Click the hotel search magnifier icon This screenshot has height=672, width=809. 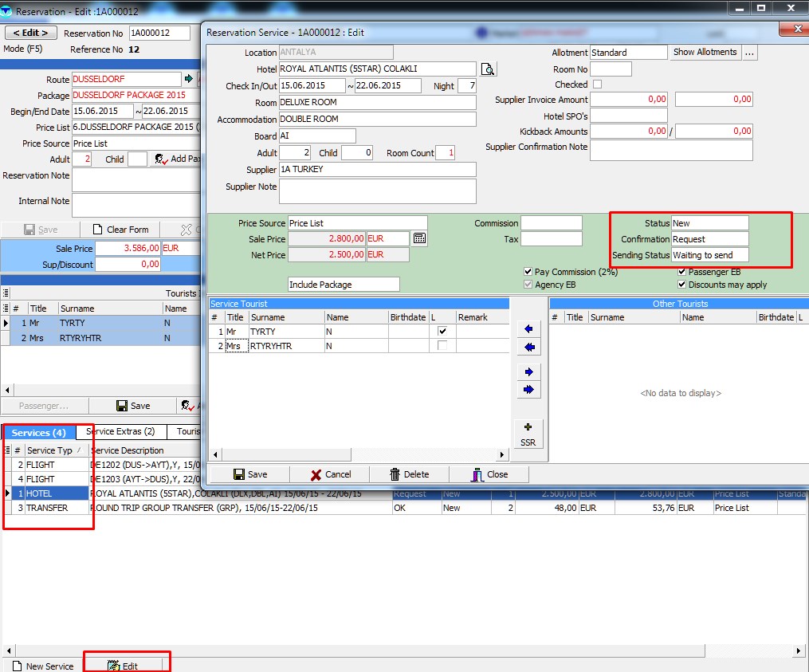pos(489,69)
